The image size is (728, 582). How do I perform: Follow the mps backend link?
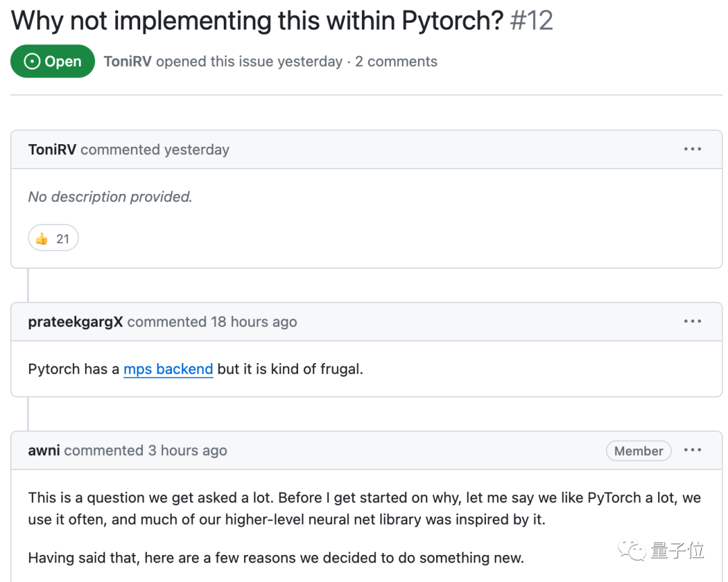click(169, 369)
